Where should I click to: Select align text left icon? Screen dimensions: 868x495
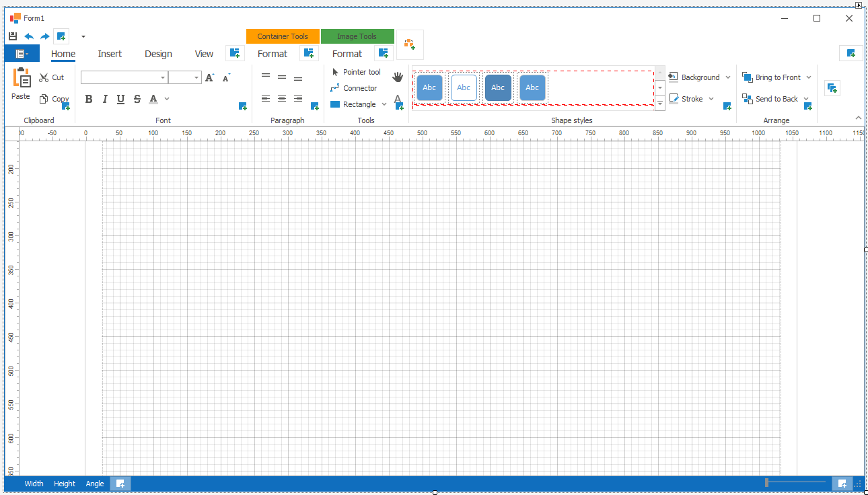pyautogui.click(x=266, y=99)
